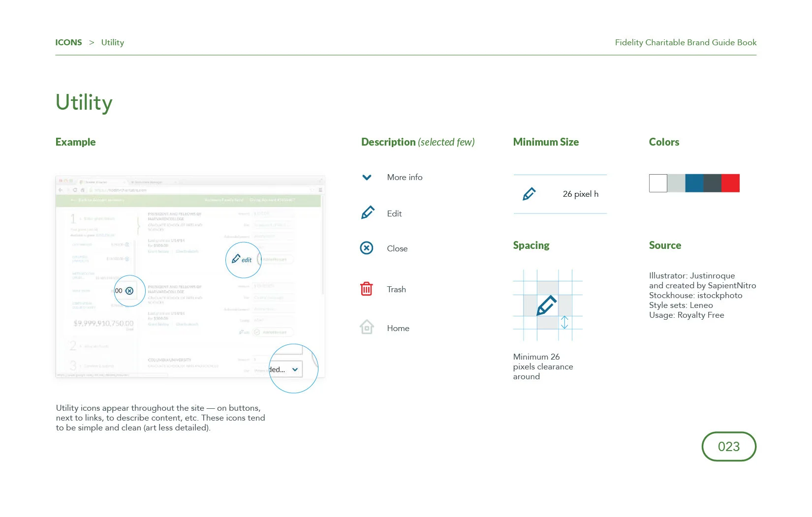Image resolution: width=812 pixels, height=517 pixels.
Task: Click the red Trash can icon
Action: [x=367, y=289]
